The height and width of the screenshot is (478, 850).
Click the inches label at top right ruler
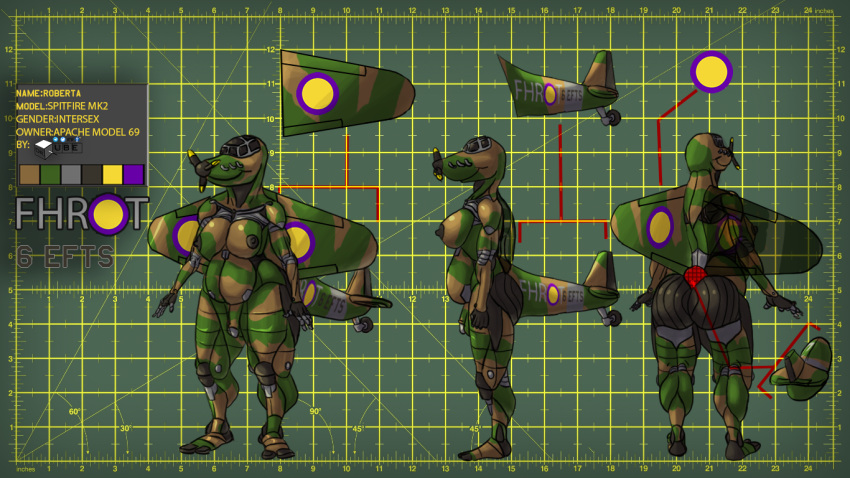pyautogui.click(x=824, y=10)
